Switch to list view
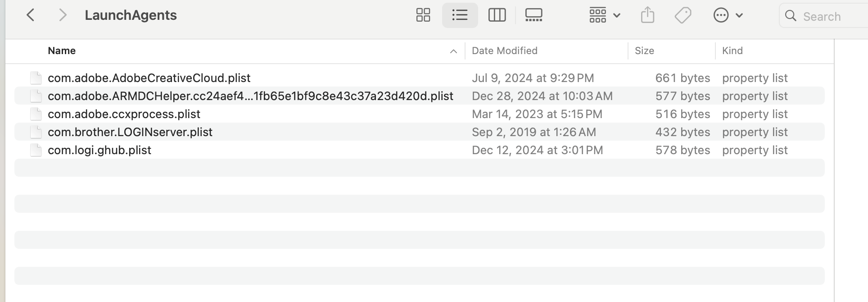 [460, 15]
